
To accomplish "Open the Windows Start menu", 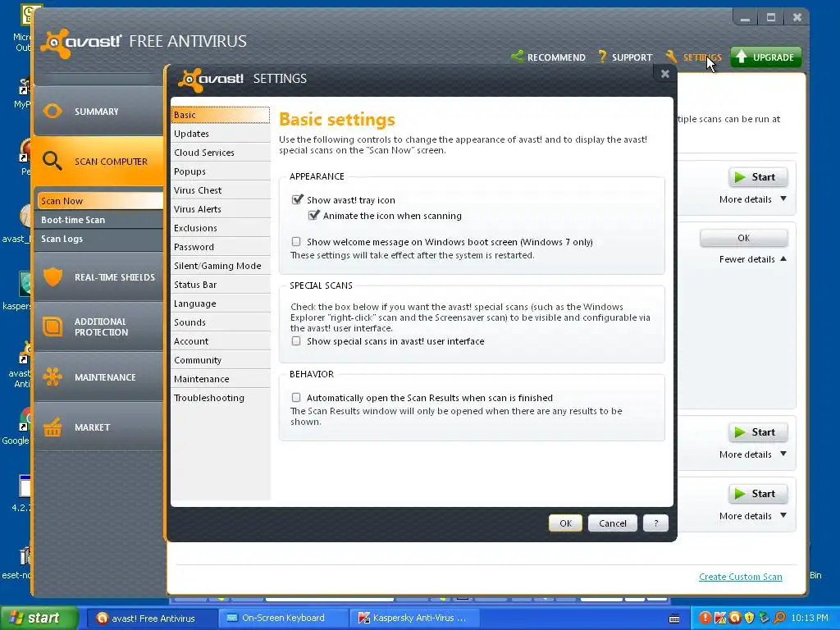I will (39, 618).
